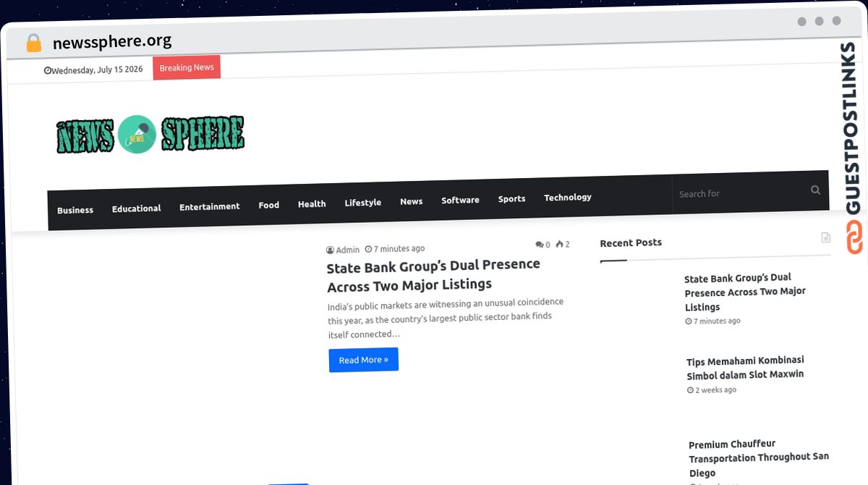The height and width of the screenshot is (485, 868).
Task: Open the Health category
Action: (312, 204)
